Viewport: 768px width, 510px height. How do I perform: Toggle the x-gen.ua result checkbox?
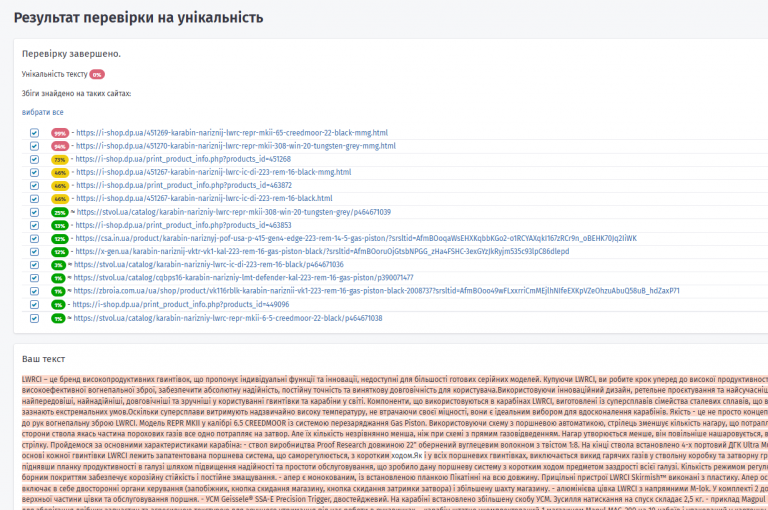coord(34,252)
